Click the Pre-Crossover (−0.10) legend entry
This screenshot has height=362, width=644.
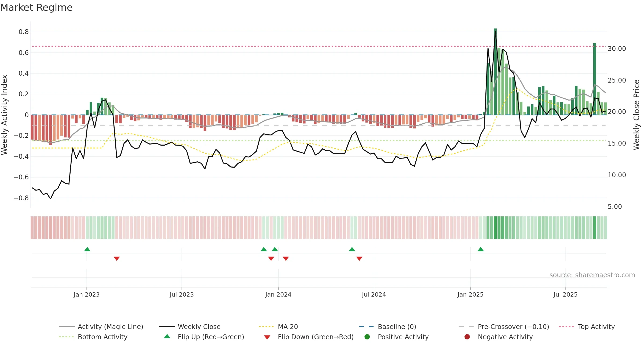504,327
